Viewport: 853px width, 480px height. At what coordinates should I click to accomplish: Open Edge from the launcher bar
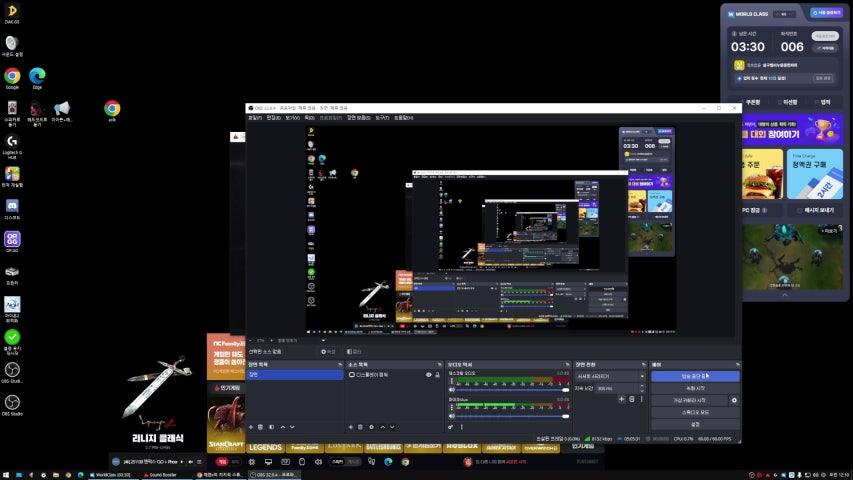coord(388,462)
